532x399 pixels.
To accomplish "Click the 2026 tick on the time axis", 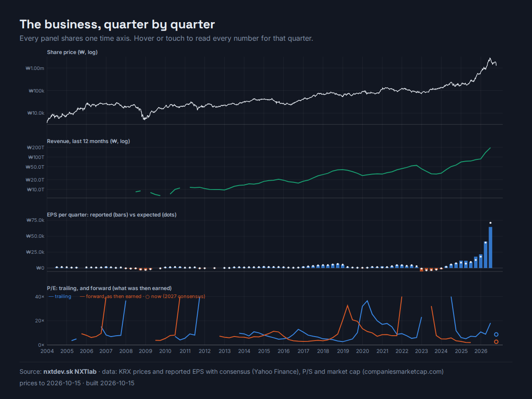I will 481,351.
